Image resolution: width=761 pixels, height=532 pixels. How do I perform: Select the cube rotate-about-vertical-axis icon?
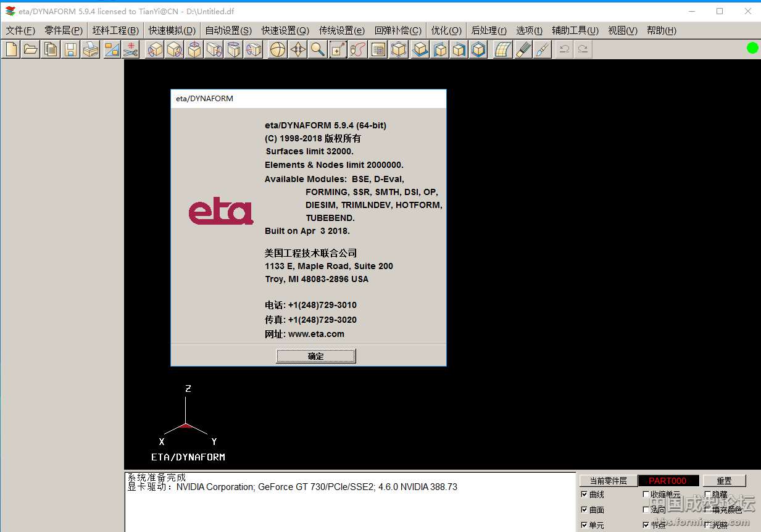[195, 49]
